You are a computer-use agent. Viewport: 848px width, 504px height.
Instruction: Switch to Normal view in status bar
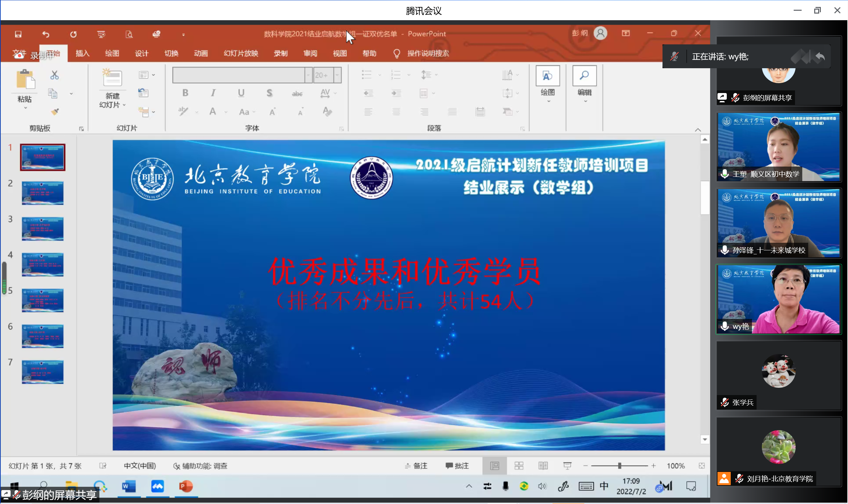click(x=495, y=466)
